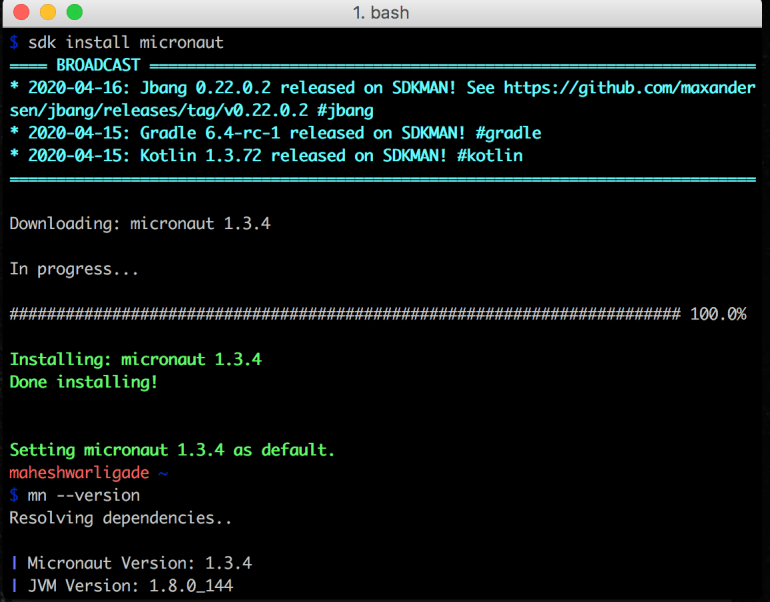
Task: Maximize the terminal using the green button
Action: [x=74, y=11]
